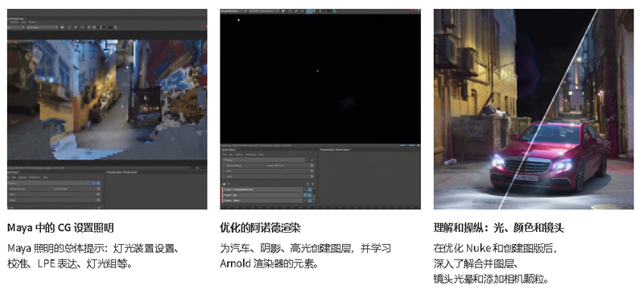Open the View menu in left render view
This screenshot has width=644, height=294.
[24, 23]
